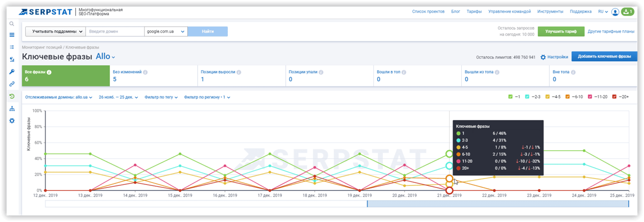Open Поддержка in top menu
This screenshot has width=644, height=222.
581,11
